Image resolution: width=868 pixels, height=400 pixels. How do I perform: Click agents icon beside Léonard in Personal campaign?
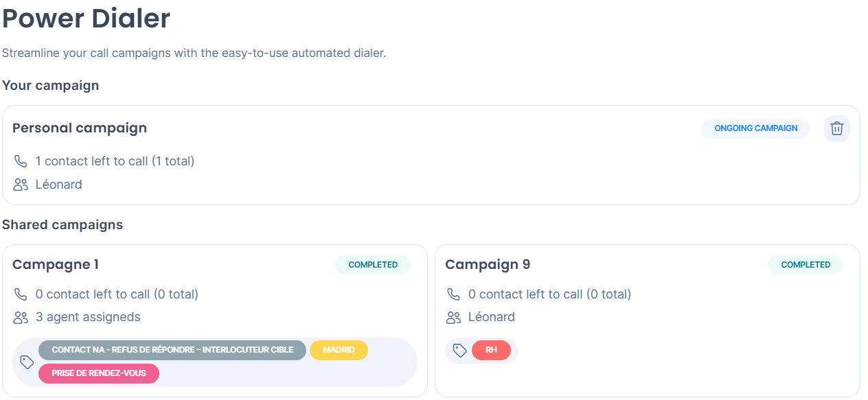click(21, 185)
